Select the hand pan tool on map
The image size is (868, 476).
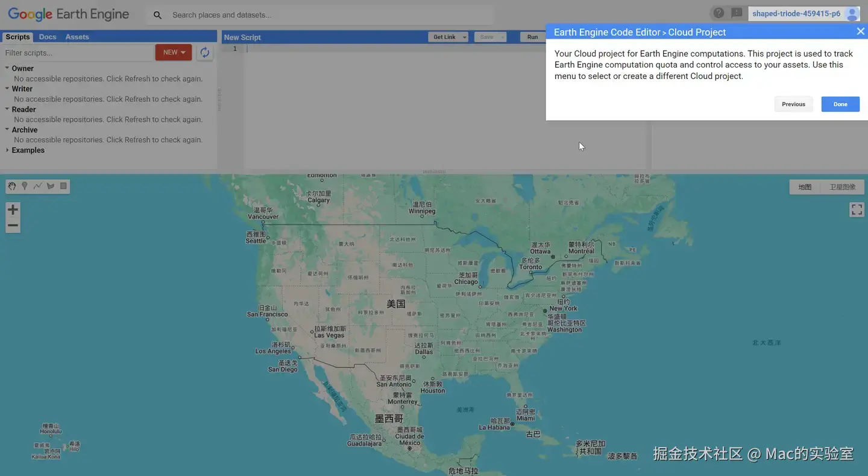(x=12, y=186)
